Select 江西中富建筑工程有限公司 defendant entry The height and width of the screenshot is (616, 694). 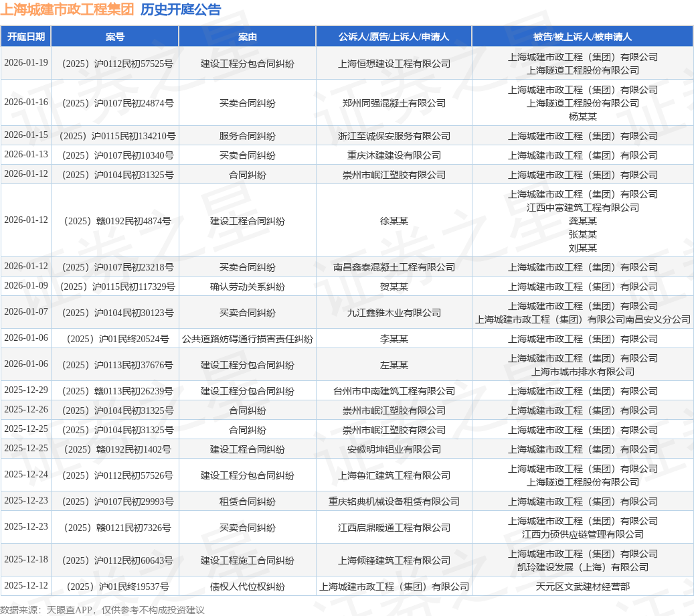[x=582, y=208]
